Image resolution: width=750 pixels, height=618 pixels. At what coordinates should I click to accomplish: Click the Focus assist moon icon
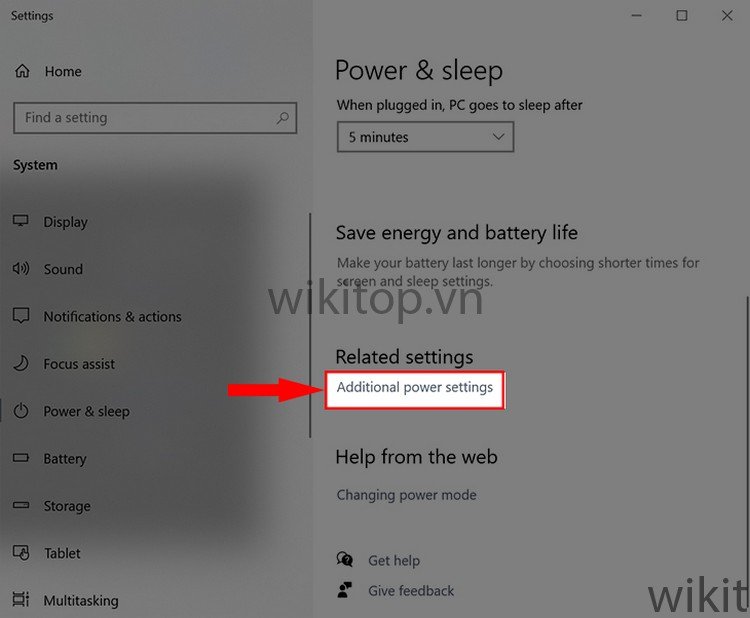(x=21, y=364)
